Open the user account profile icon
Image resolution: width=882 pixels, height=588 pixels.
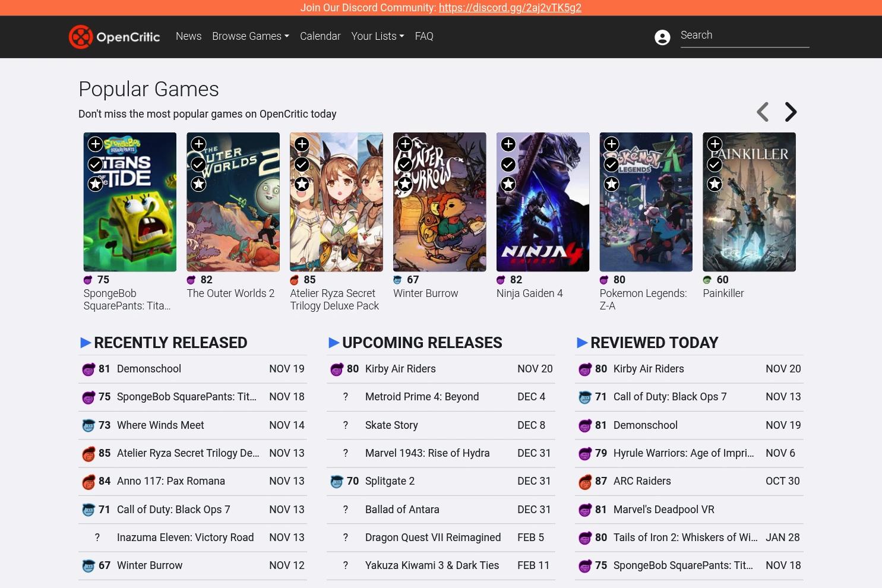(662, 37)
